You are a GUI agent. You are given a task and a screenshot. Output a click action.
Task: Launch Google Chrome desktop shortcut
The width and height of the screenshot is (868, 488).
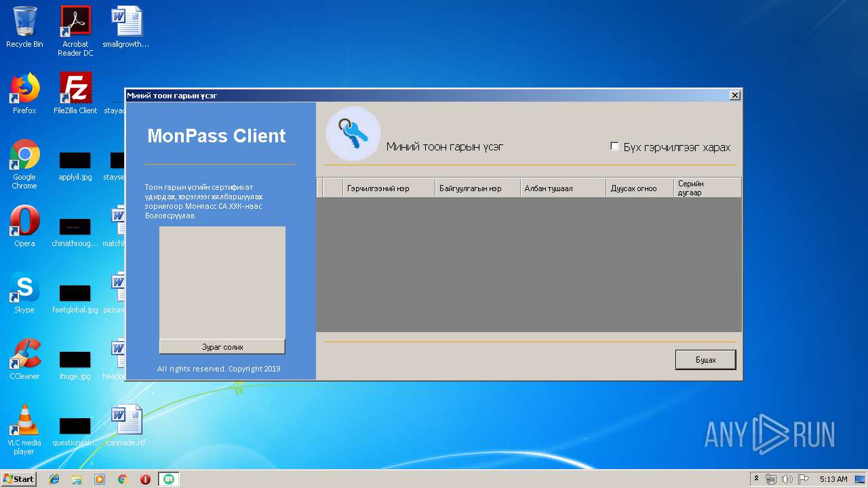(24, 164)
